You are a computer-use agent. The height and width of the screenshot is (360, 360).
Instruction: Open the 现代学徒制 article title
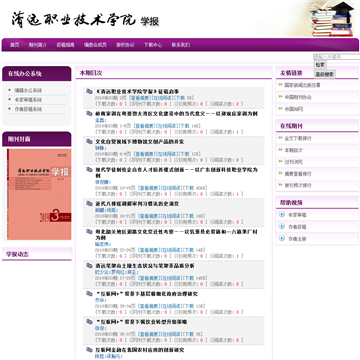tap(177, 172)
